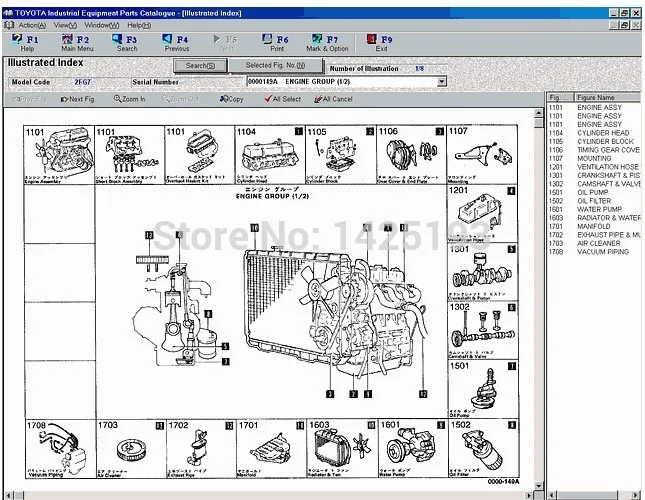This screenshot has height=500, width=645.
Task: Select 1701 MANIFOLD in list
Action: pyautogui.click(x=594, y=226)
